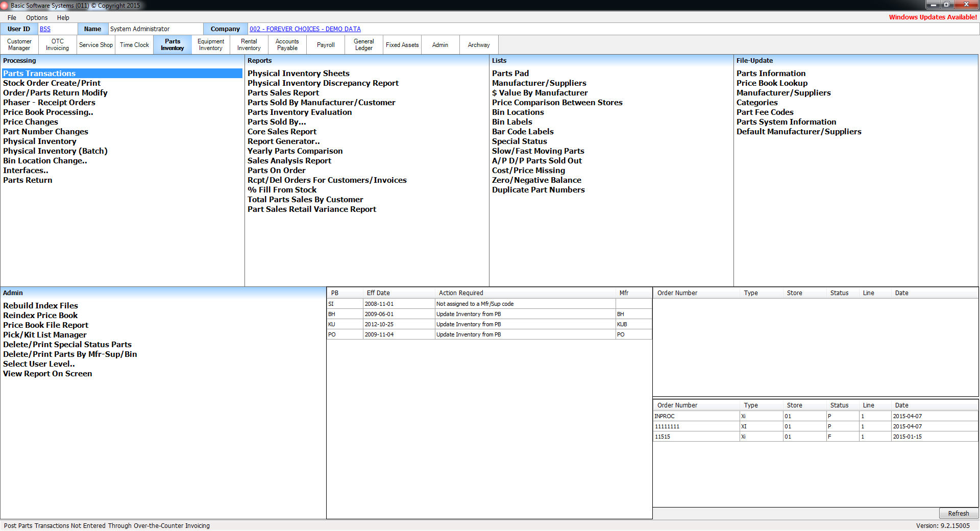Open the Help menu
The width and height of the screenshot is (980, 531).
[63, 17]
